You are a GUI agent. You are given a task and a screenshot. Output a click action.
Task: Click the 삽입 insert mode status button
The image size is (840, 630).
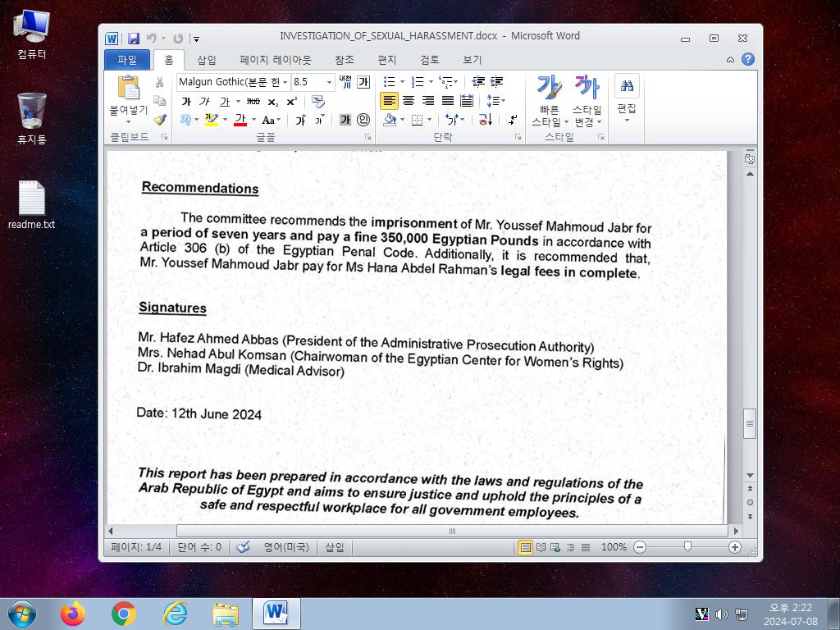pyautogui.click(x=335, y=547)
